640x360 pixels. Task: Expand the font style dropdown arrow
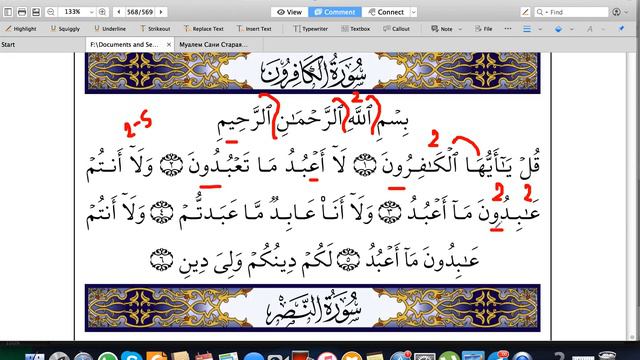point(602,29)
